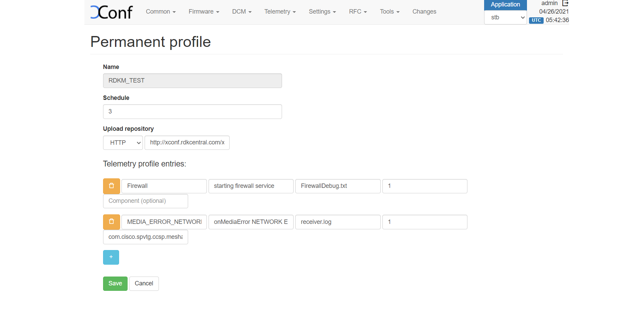The height and width of the screenshot is (318, 644).
Task: Delete the Firewall telemetry entry
Action: click(x=111, y=186)
